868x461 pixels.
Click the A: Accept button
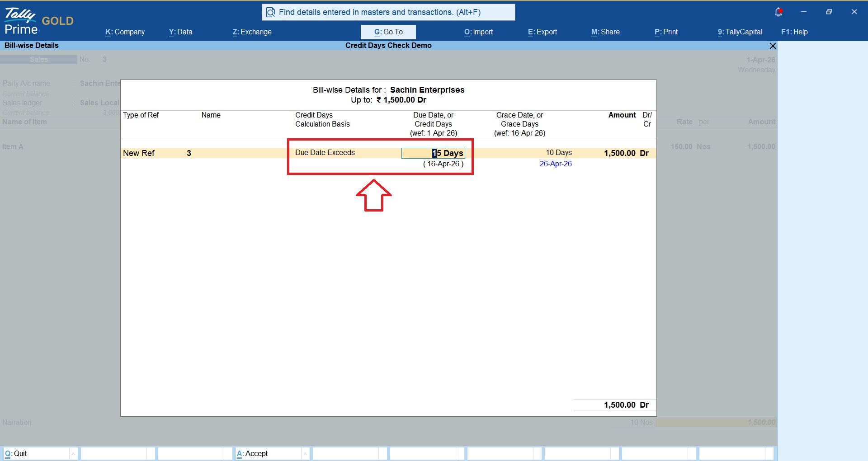point(268,453)
